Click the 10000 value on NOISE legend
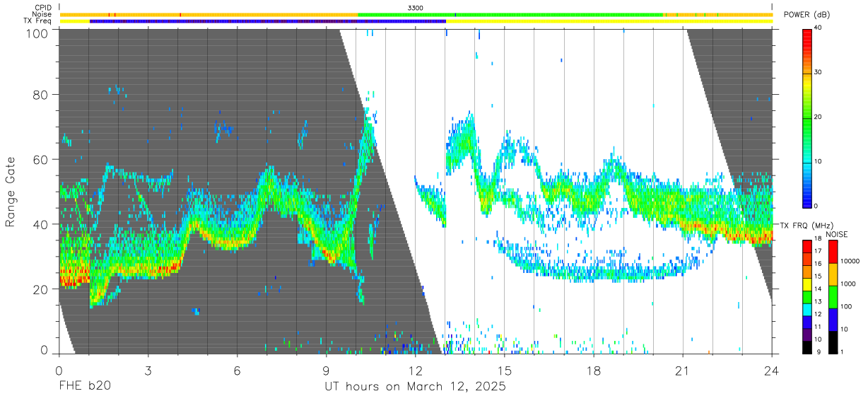Image resolution: width=868 pixels, height=401 pixels. point(850,262)
